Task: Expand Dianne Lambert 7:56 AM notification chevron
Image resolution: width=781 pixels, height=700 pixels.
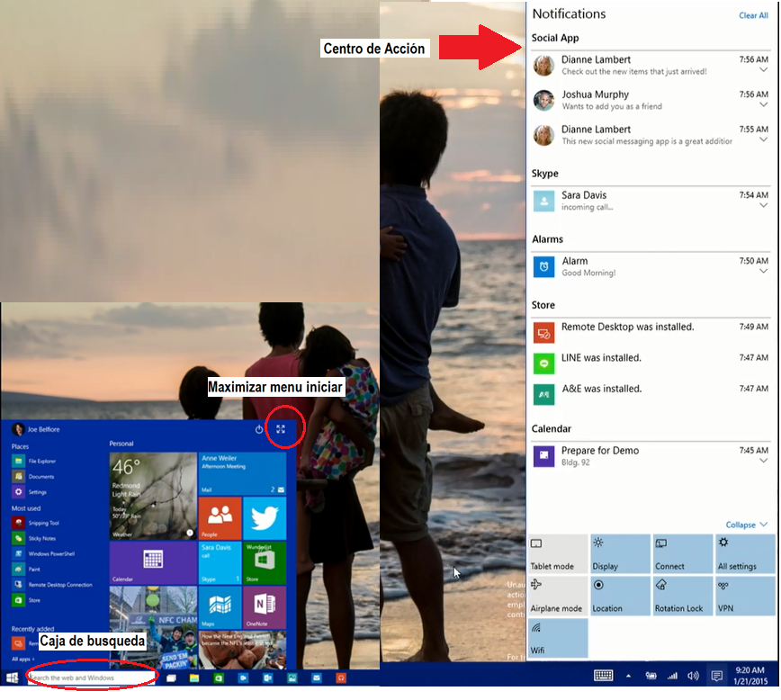Action: (763, 70)
